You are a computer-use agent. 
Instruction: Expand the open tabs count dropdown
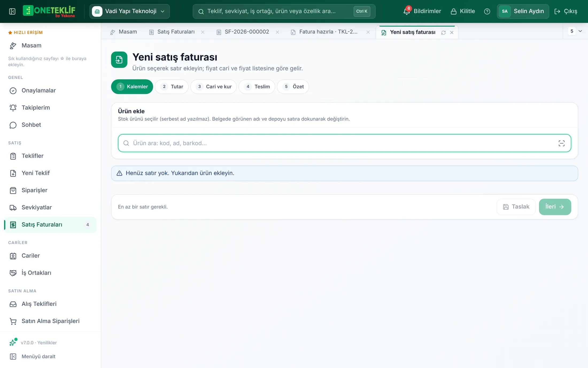575,31
